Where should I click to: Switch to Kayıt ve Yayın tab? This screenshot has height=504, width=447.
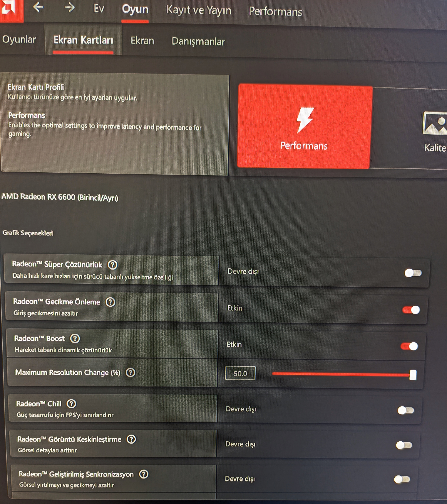(199, 10)
